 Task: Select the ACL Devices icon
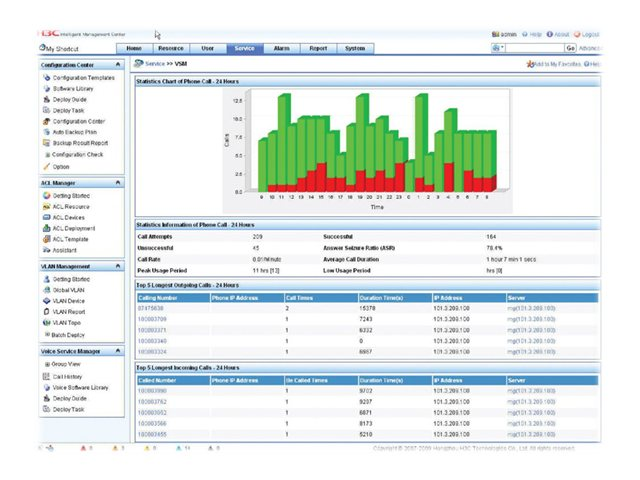click(46, 217)
